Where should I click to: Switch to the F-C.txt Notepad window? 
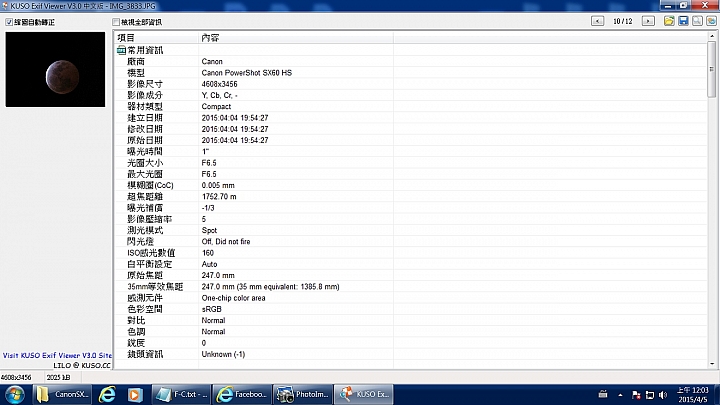click(181, 394)
